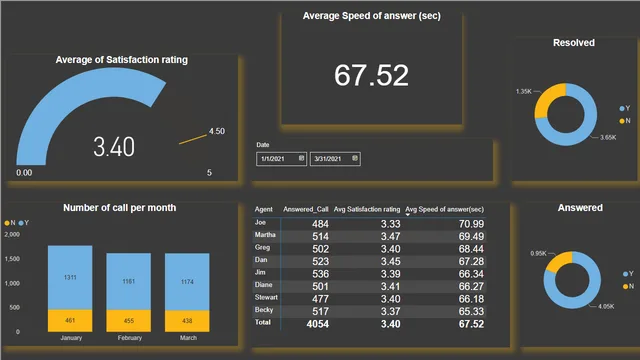
Task: Open calendar picker for end date 3/31/2021
Action: [355, 158]
